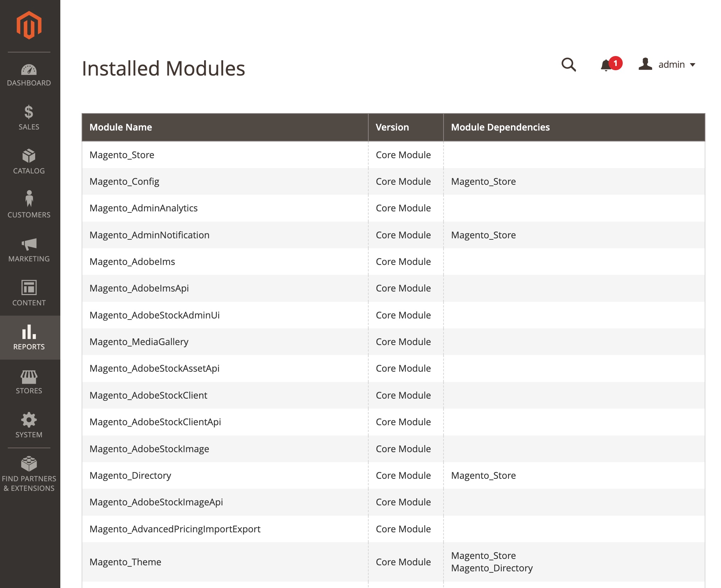Click the Magento_AdminAnalytics module name
721x588 pixels.
[x=143, y=208]
